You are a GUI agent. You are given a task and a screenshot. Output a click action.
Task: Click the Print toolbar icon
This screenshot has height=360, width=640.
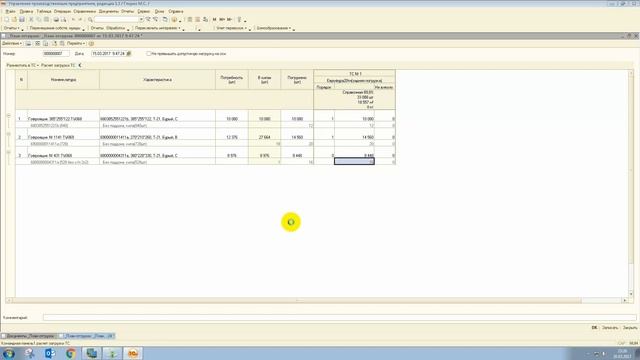[x=56, y=20]
